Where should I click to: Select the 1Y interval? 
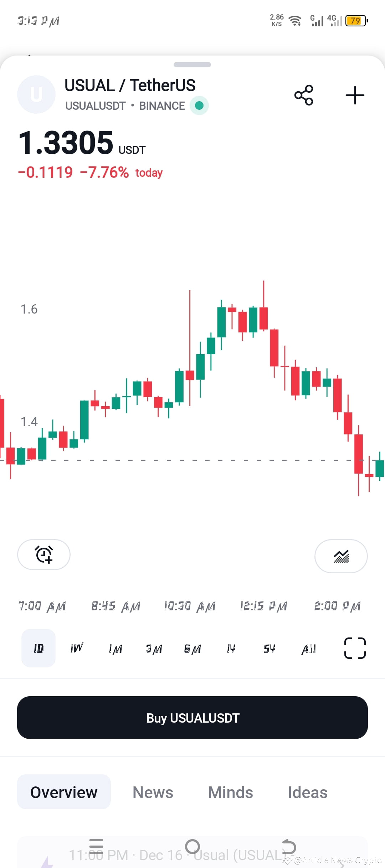pos(231,648)
